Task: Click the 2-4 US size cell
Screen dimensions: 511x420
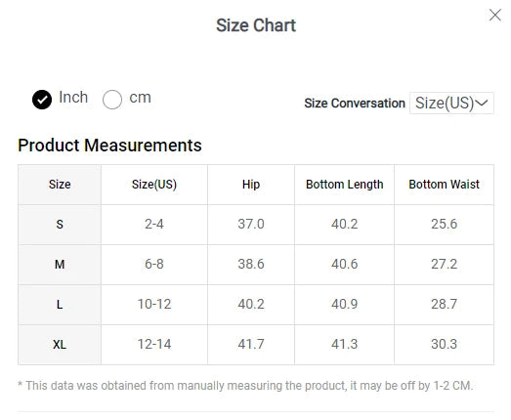Action: pos(154,225)
